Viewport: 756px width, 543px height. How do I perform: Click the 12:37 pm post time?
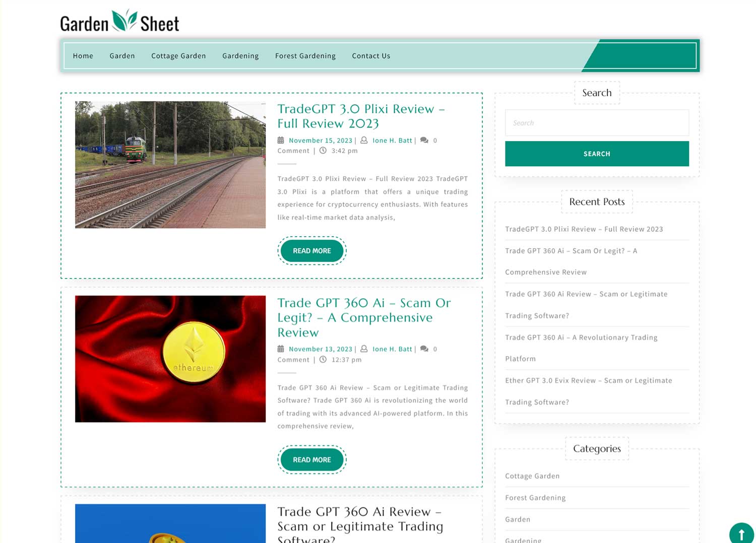pos(346,360)
